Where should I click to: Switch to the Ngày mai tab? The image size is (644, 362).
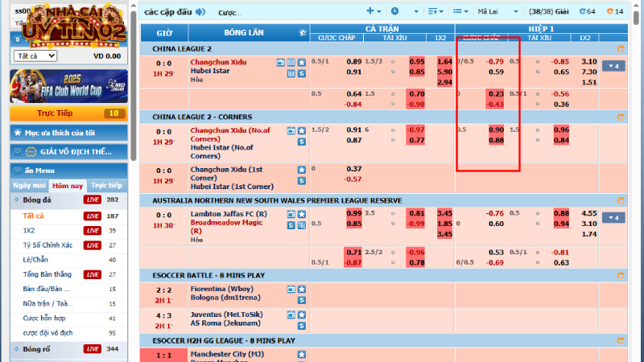[x=29, y=186]
